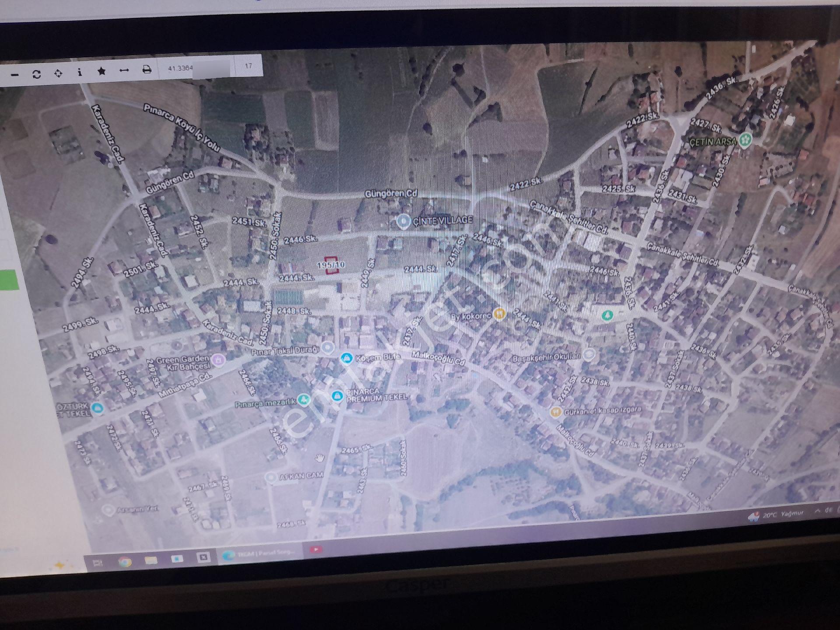
Task: Click the 'Mithatpaşa Cd.' street label
Action: (185, 385)
